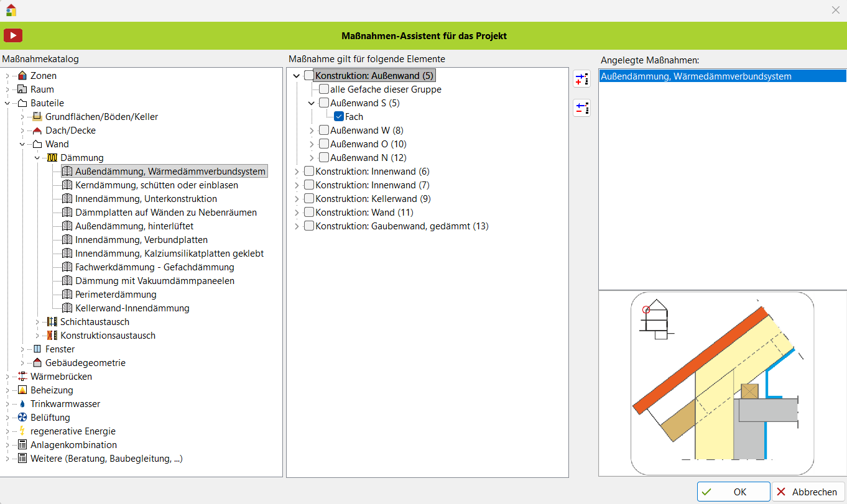Enable alle Gefache dieser Gruppe checkbox
847x504 pixels.
point(324,89)
